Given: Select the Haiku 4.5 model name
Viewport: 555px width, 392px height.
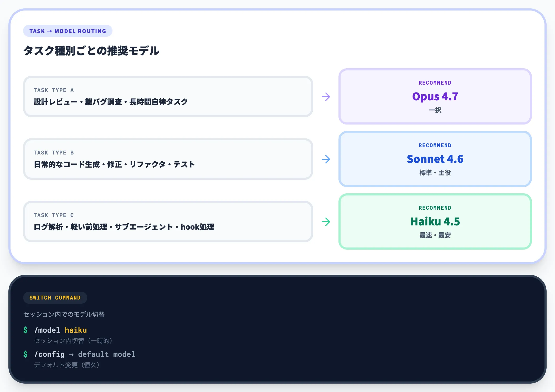Looking at the screenshot, I should click(x=435, y=221).
